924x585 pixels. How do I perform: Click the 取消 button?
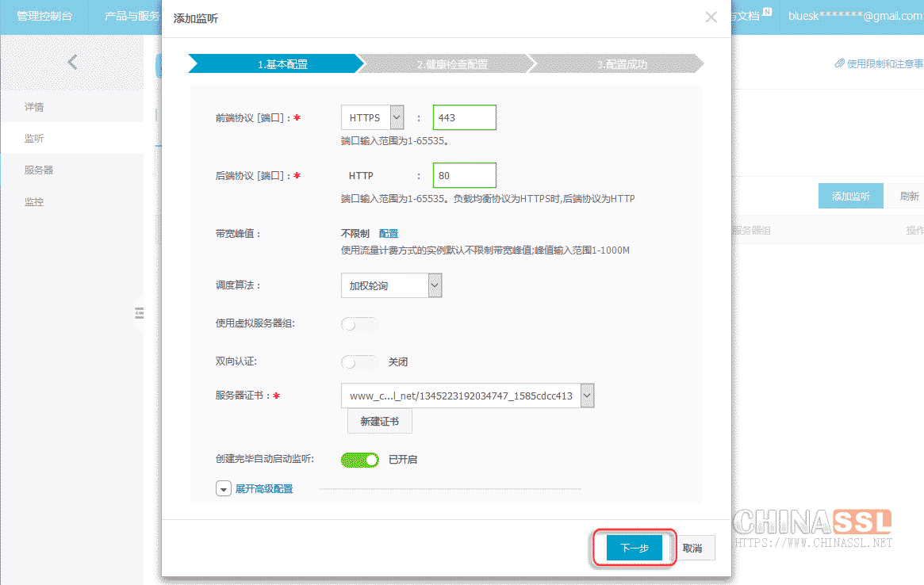(x=692, y=548)
